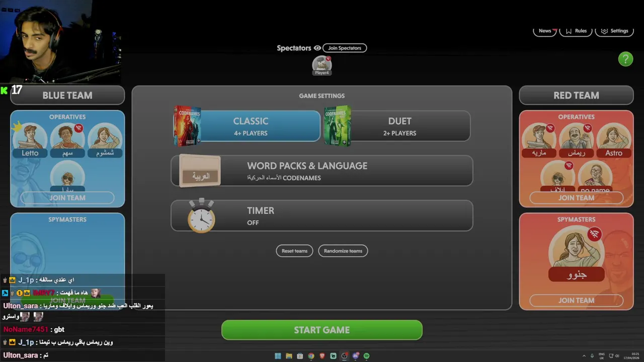Open Spotify from the taskbar
The image size is (644, 362).
click(x=366, y=356)
